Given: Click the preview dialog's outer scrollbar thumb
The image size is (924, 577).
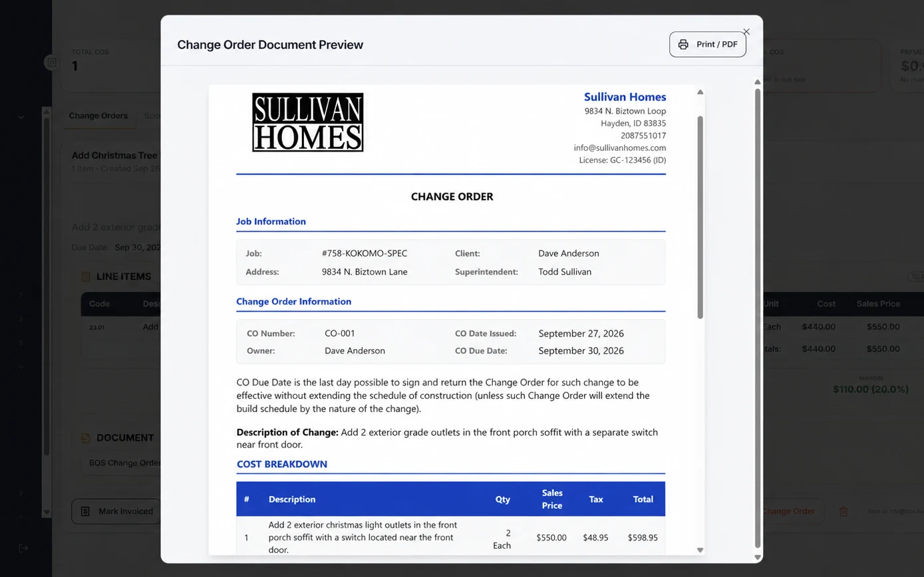Looking at the screenshot, I should [x=757, y=318].
